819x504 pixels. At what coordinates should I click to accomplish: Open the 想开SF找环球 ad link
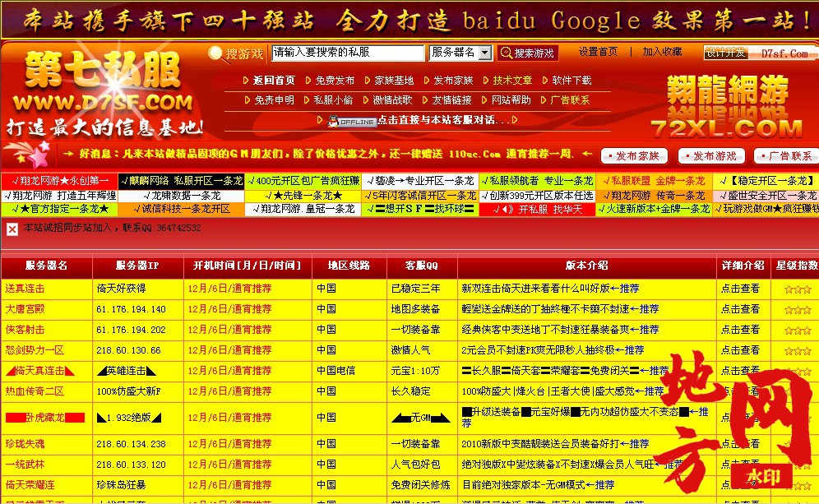(420, 210)
